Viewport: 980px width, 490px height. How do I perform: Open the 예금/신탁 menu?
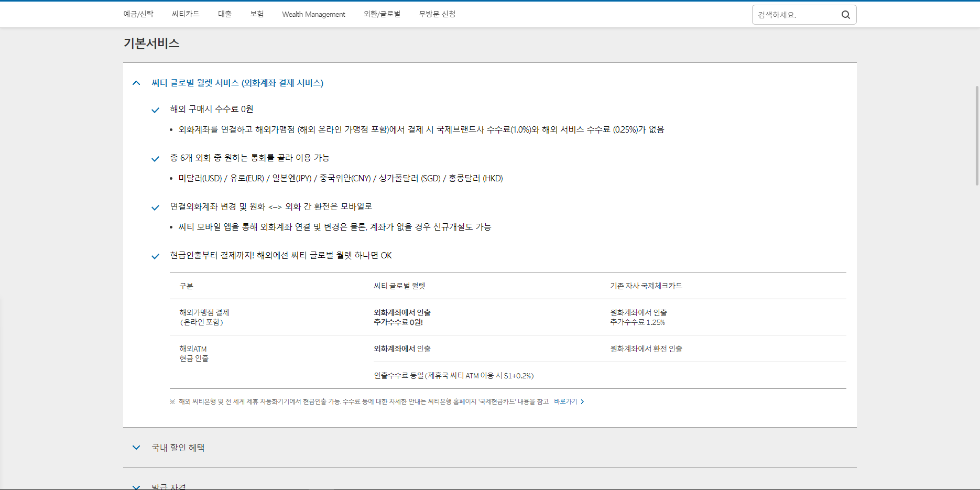pos(138,14)
